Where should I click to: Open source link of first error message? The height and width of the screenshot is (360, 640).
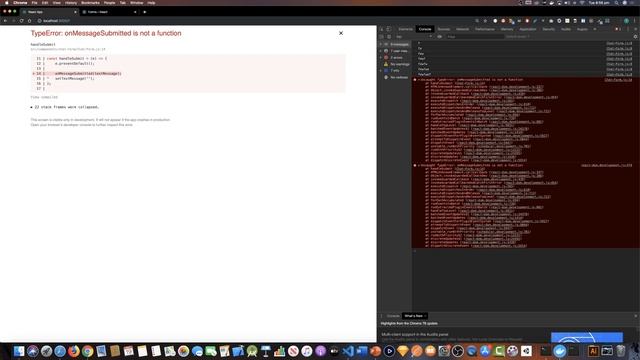tap(618, 80)
